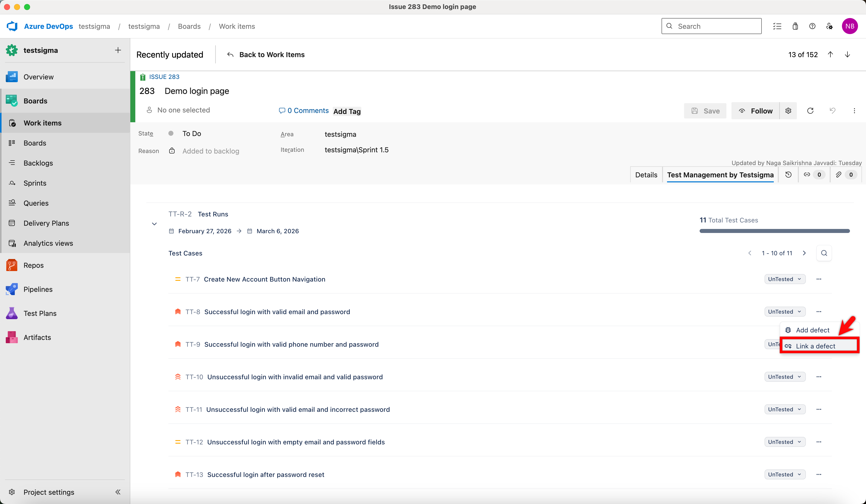866x504 pixels.
Task: Open Work items in sidebar
Action: pyautogui.click(x=65, y=123)
